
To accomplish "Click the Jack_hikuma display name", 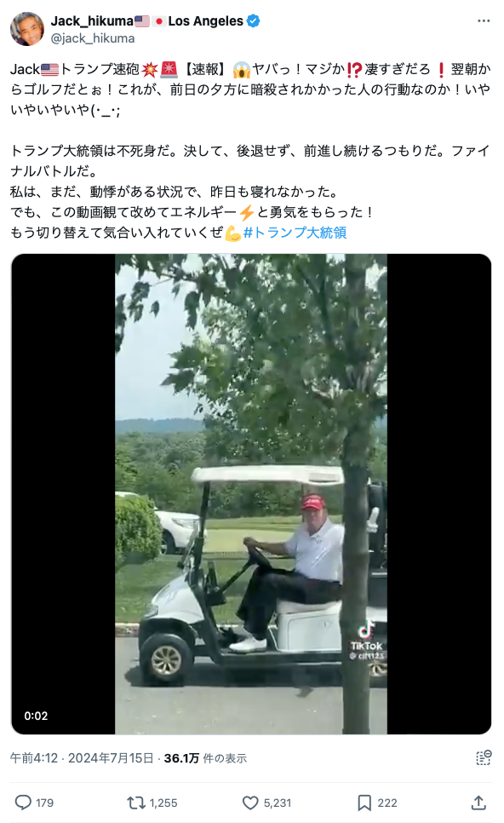I will coord(92,21).
